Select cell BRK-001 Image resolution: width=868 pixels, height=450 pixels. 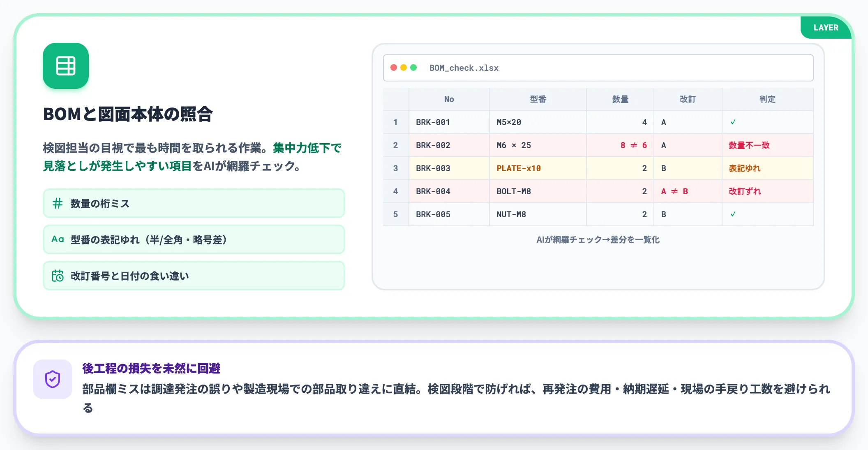pyautogui.click(x=449, y=122)
